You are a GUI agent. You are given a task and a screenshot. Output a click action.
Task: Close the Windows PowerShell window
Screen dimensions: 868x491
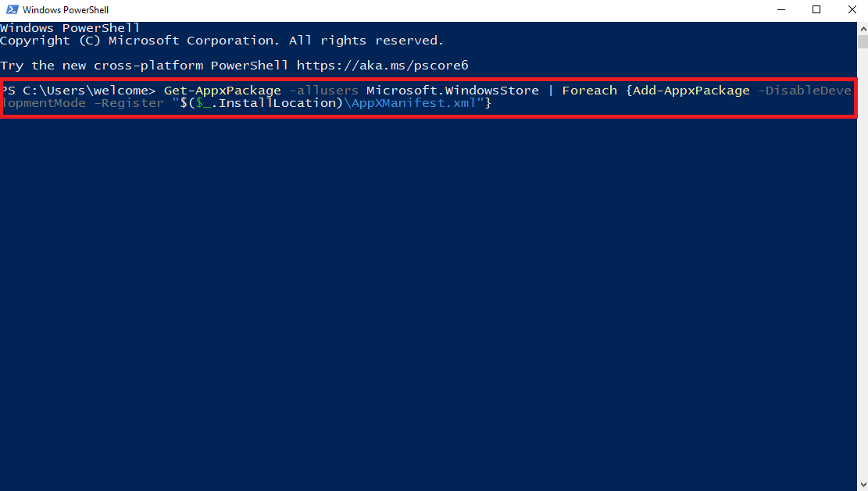point(852,10)
